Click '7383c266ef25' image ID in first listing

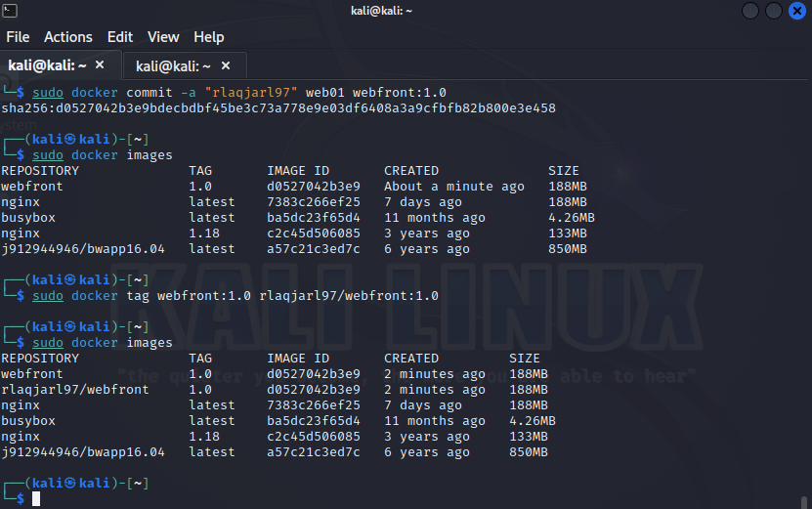314,202
